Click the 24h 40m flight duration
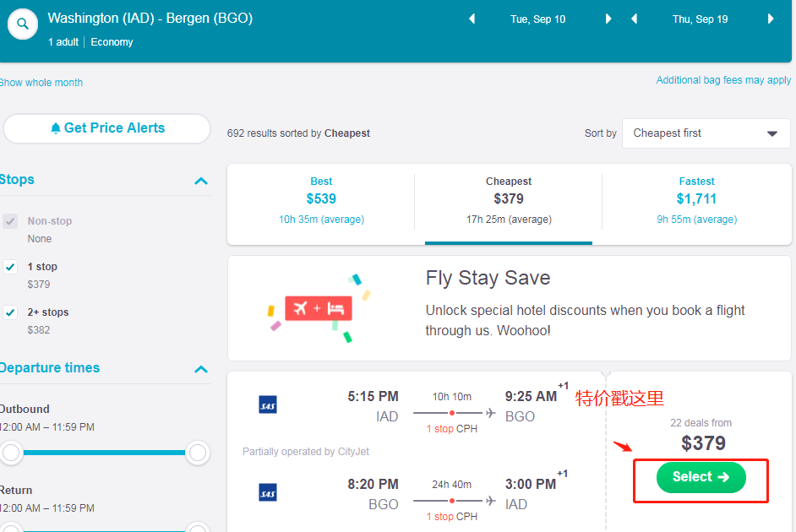The height and width of the screenshot is (532, 796). [452, 485]
